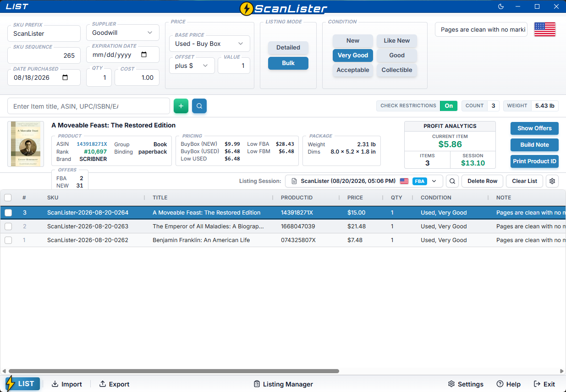Check the Benjamin Franklin row checkbox
Viewport: 566px width, 392px height.
(8, 240)
